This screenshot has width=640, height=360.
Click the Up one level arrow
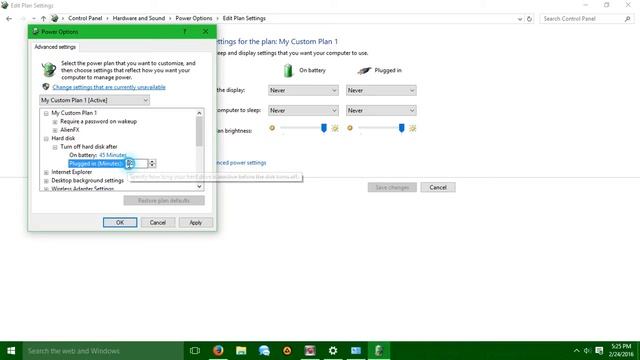pyautogui.click(x=43, y=18)
